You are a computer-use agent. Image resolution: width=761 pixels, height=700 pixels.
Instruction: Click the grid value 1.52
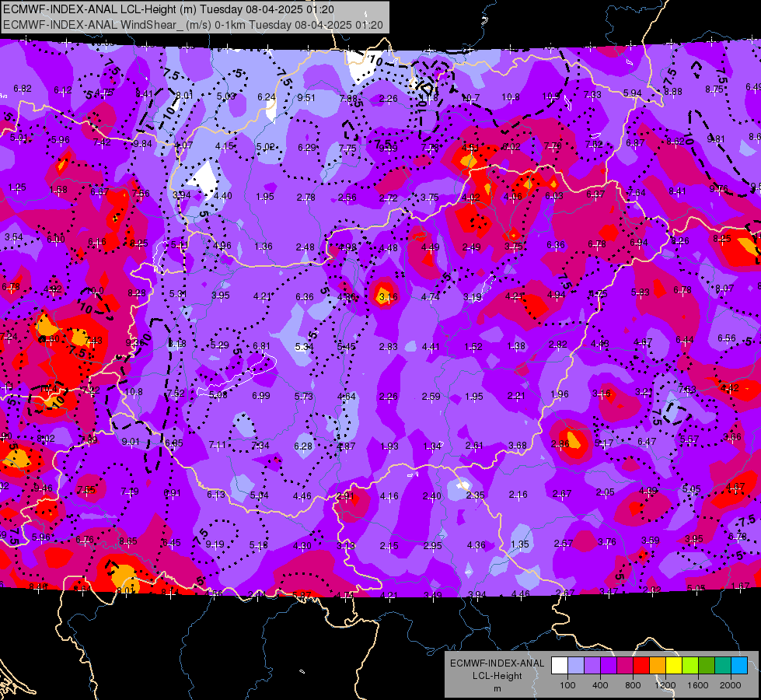(473, 346)
